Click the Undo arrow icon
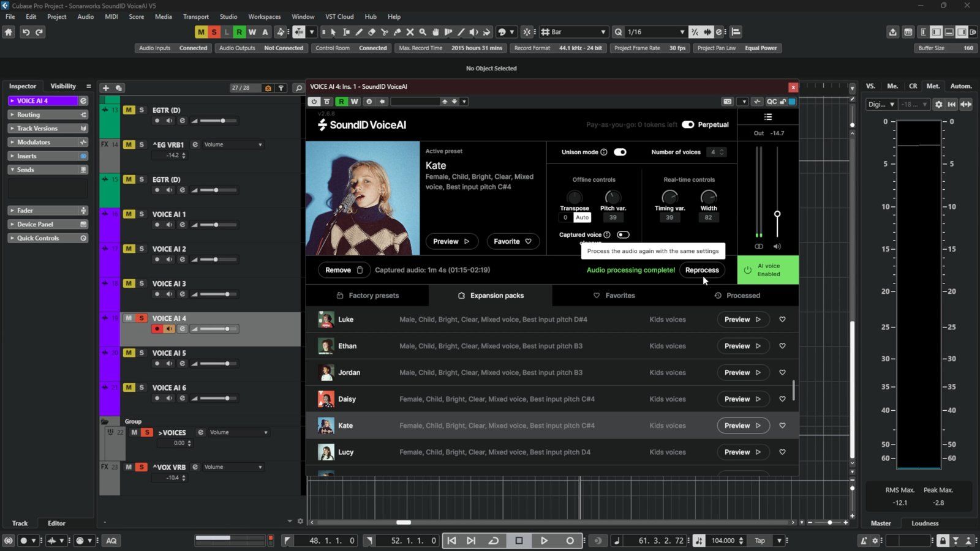Viewport: 980px width, 551px height. [x=26, y=32]
